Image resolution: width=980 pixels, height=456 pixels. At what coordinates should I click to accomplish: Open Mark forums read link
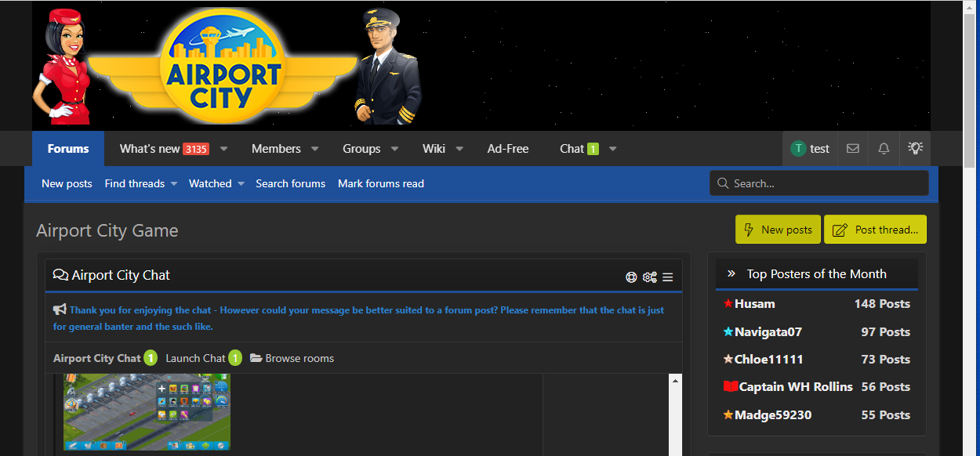pyautogui.click(x=380, y=183)
